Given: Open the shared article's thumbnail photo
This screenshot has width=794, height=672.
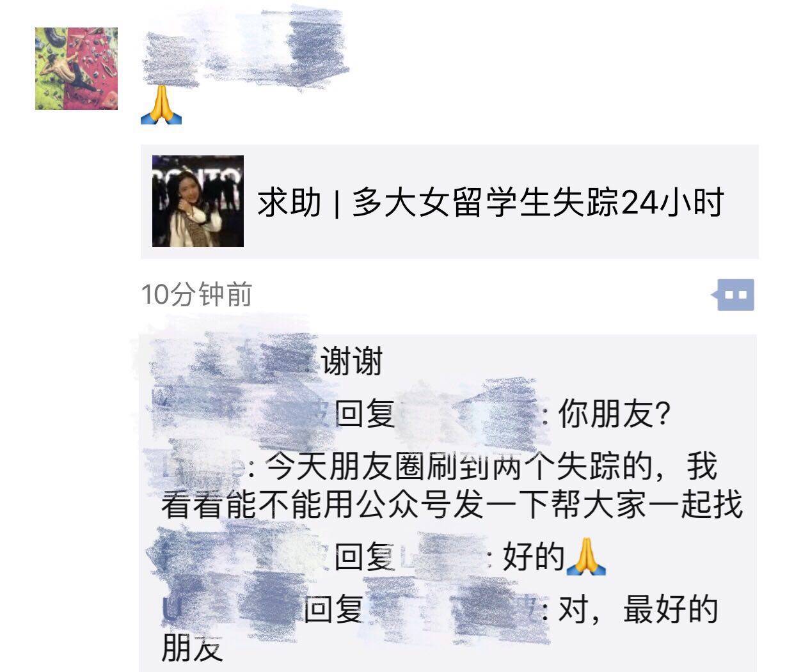Looking at the screenshot, I should pos(198,201).
